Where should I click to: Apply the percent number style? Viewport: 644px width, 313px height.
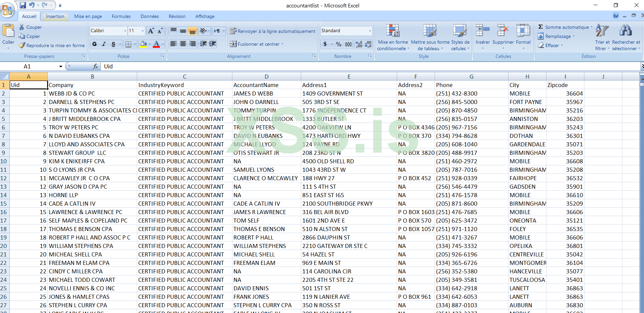coord(338,44)
